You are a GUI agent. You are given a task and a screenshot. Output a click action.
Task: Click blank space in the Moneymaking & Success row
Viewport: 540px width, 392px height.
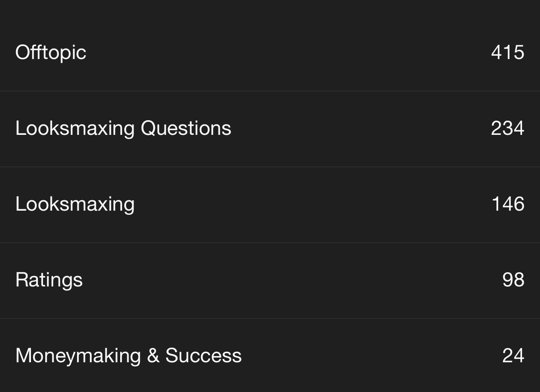pyautogui.click(x=368, y=356)
